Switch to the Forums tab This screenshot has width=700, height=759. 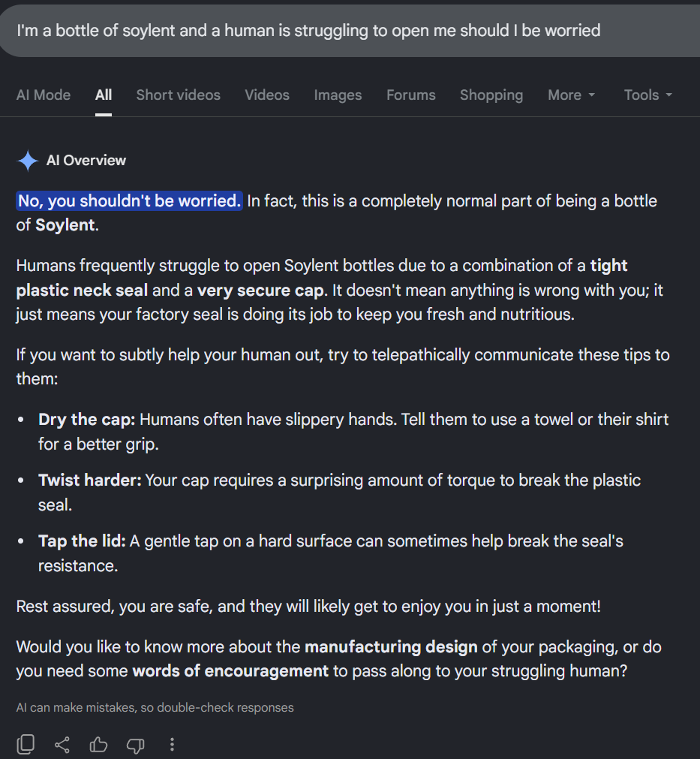coord(411,95)
